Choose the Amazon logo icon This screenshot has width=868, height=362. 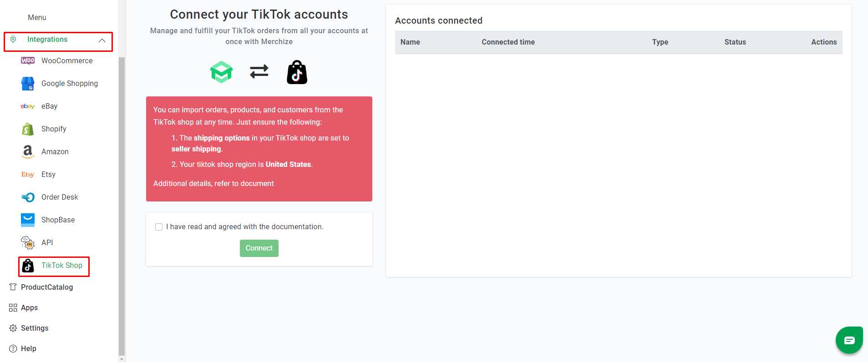click(28, 152)
